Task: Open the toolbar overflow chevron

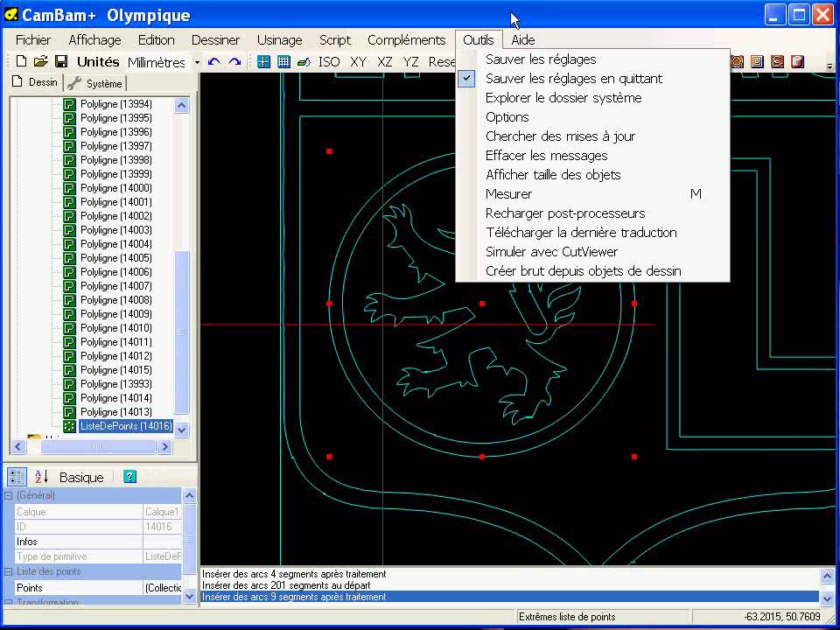Action: click(x=829, y=66)
